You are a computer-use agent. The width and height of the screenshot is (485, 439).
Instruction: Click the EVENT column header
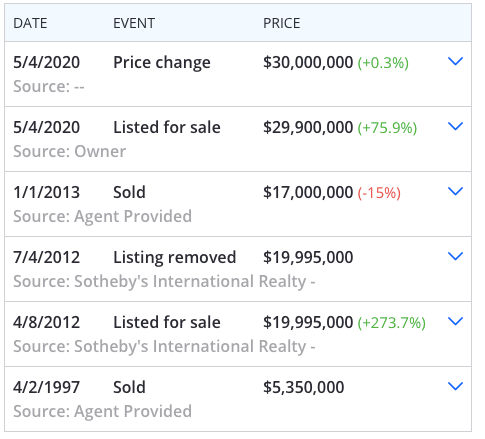point(134,23)
